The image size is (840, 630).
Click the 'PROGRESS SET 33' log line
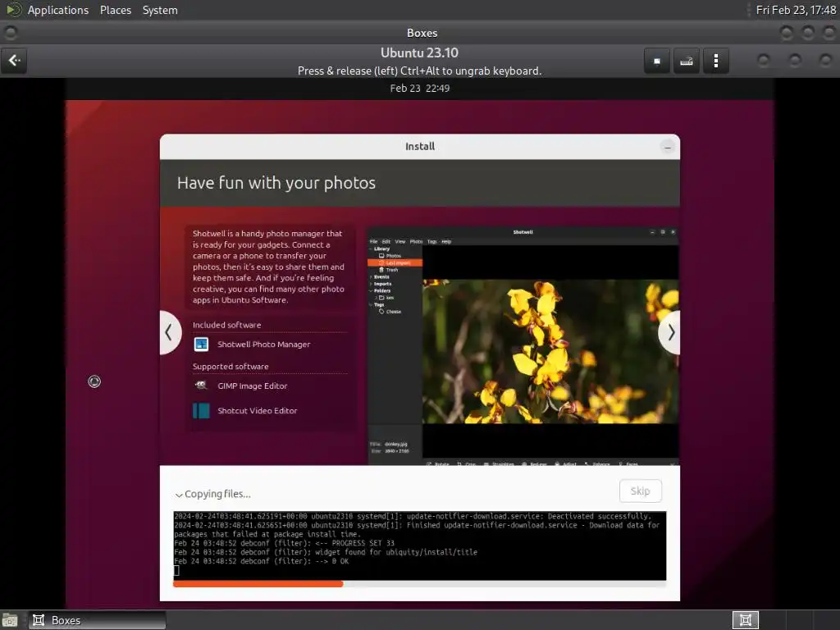tap(284, 543)
